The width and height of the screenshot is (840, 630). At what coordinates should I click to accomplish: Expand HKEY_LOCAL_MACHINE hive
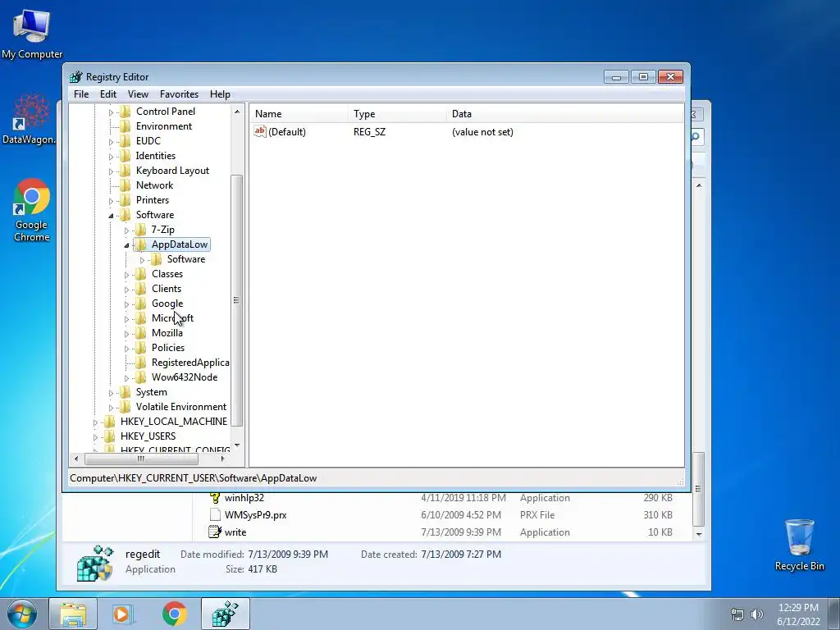(95, 422)
